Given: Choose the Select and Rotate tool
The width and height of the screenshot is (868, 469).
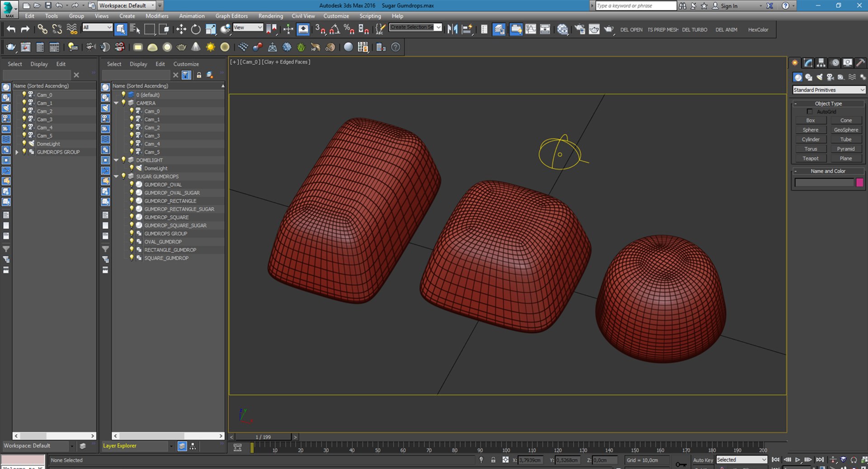Looking at the screenshot, I should point(196,29).
